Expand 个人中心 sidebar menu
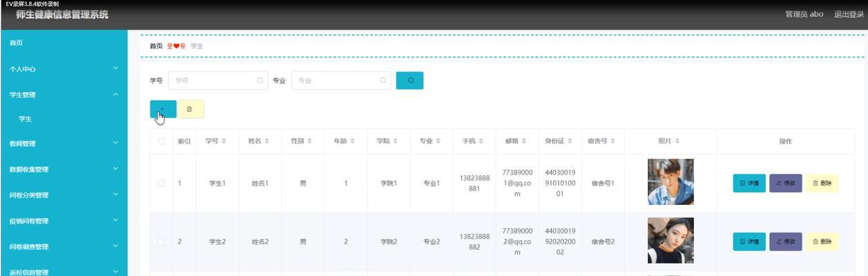The image size is (868, 276). click(64, 69)
